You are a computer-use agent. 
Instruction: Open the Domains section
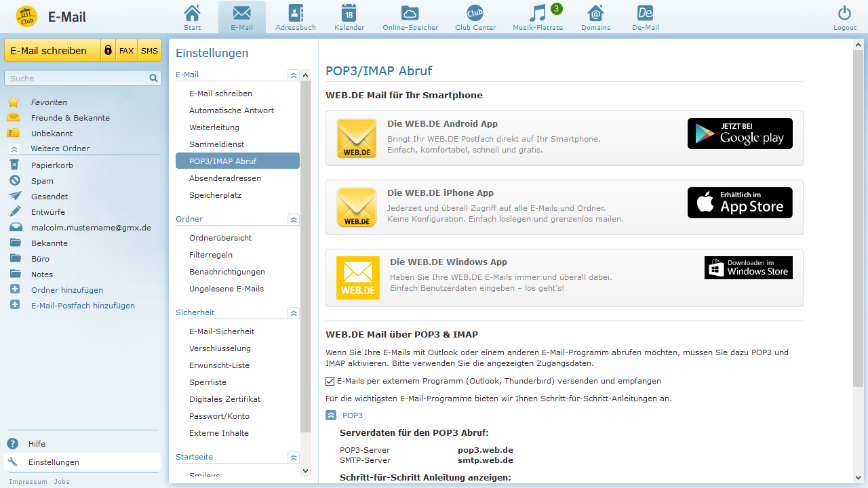click(x=595, y=17)
